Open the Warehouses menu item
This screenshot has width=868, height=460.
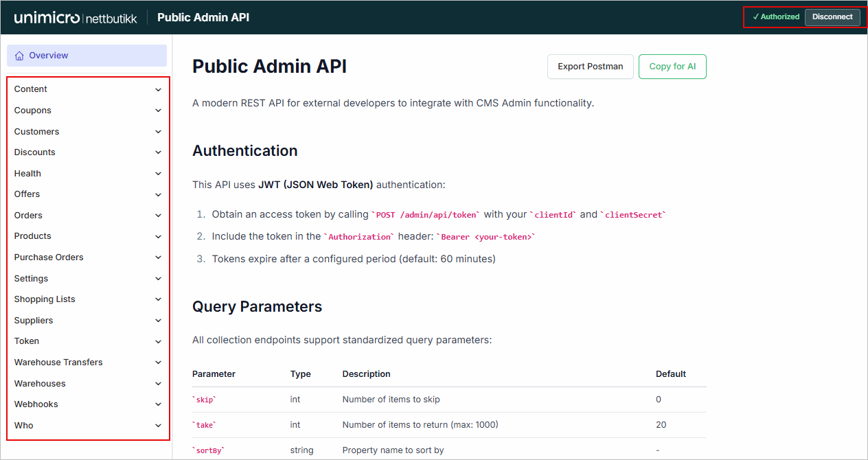[x=87, y=384]
